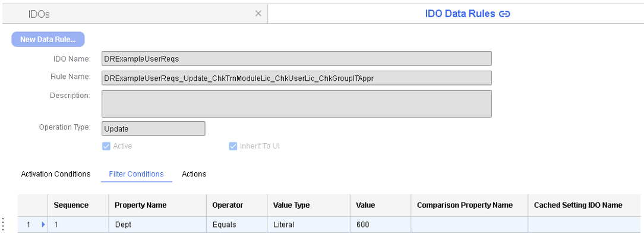The image size is (644, 234).
Task: Click the New Data Rule button
Action: point(48,39)
